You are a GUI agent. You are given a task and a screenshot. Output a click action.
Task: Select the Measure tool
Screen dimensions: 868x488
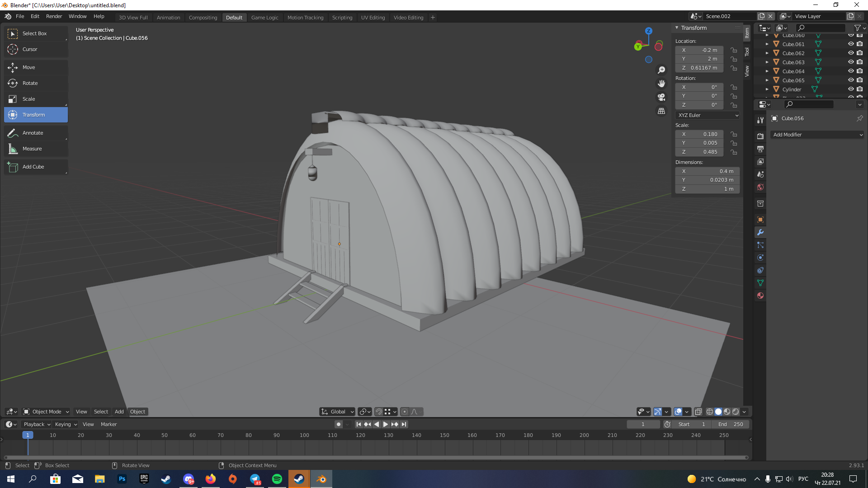click(x=32, y=149)
